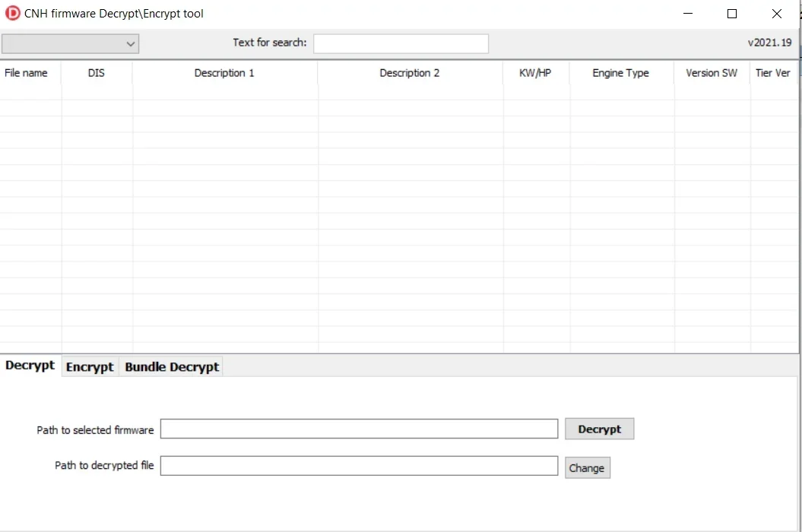
Task: Click the Description 1 column header
Action: click(x=224, y=73)
